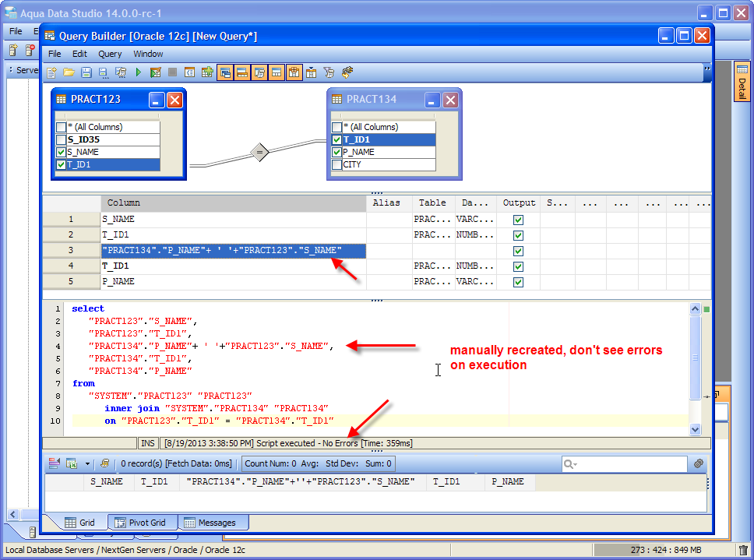
Task: Toggle Output checkbox for row 5 P_NAME
Action: 519,282
